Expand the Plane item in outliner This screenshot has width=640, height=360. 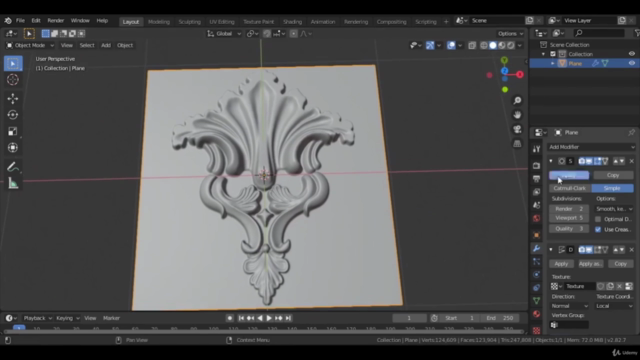pos(553,63)
